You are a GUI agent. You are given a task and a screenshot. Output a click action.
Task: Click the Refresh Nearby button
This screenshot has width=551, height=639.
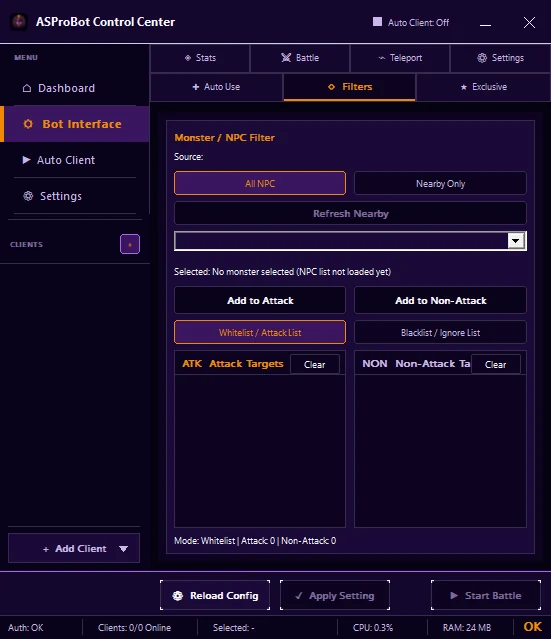click(x=350, y=214)
